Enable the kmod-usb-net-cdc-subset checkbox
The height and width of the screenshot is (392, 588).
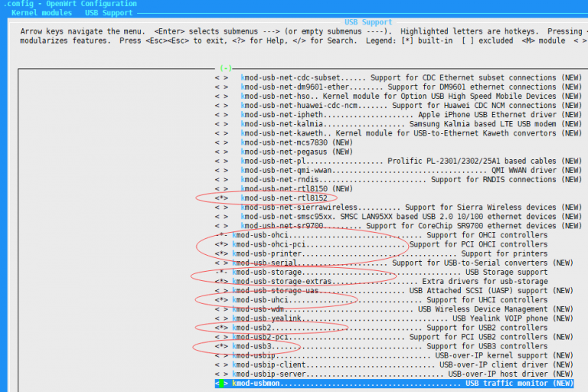tap(221, 77)
